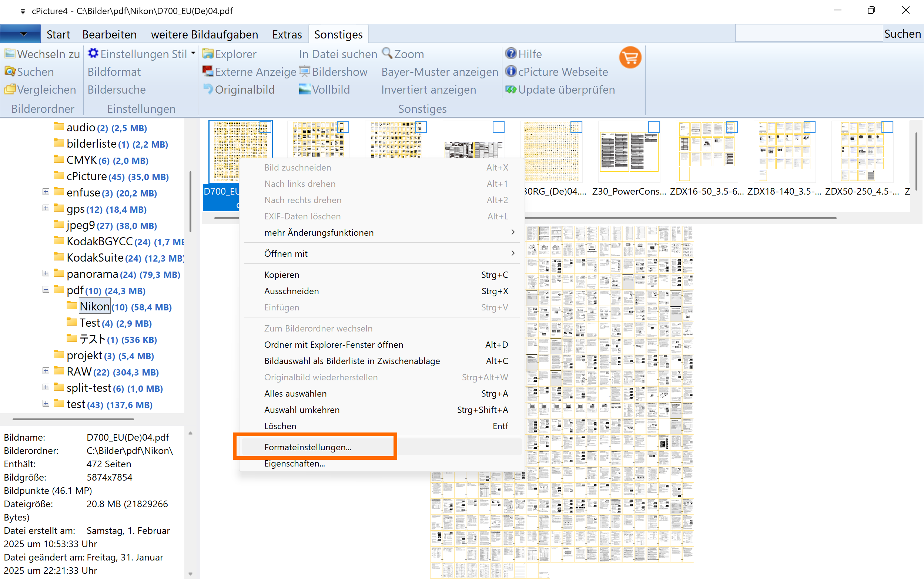Select Formateinstellungen in context menu
This screenshot has width=924, height=579.
click(308, 447)
